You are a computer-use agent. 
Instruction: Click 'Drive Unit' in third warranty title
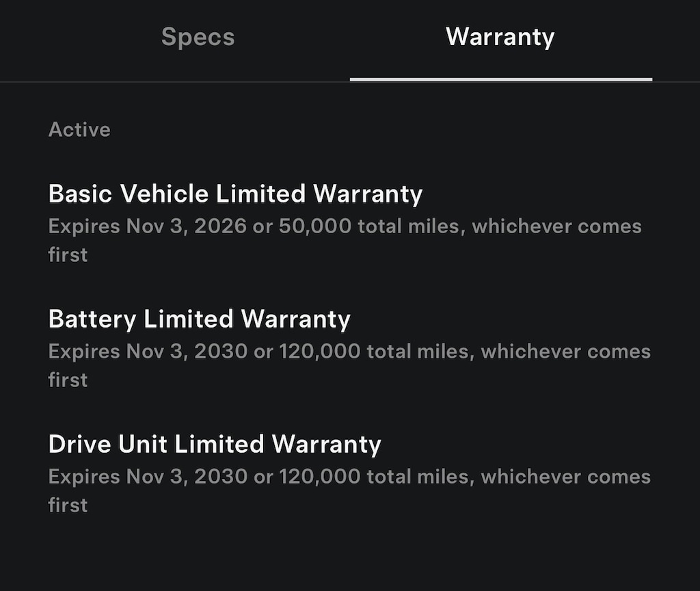pyautogui.click(x=107, y=445)
